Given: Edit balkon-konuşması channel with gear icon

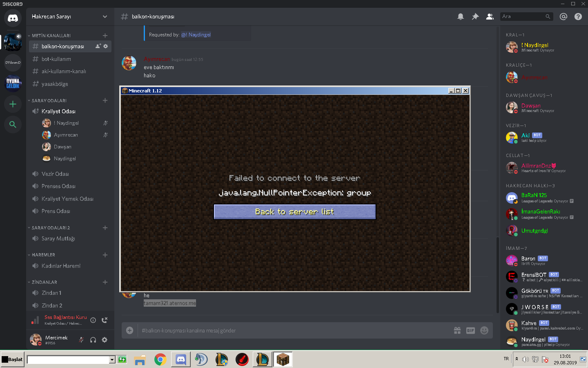Looking at the screenshot, I should pos(106,46).
